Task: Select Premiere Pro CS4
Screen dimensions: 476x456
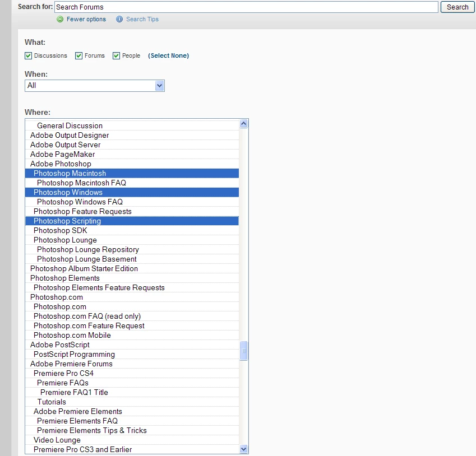Action: pos(132,373)
